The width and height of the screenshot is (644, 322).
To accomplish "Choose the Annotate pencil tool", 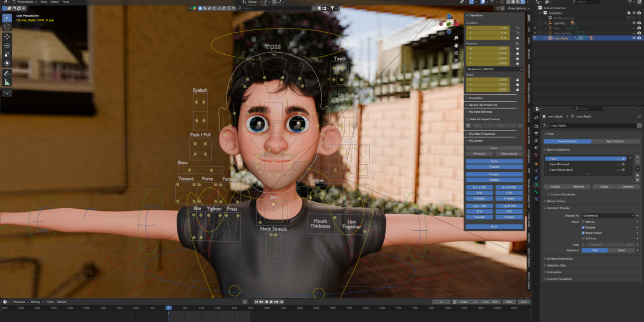I will point(7,73).
